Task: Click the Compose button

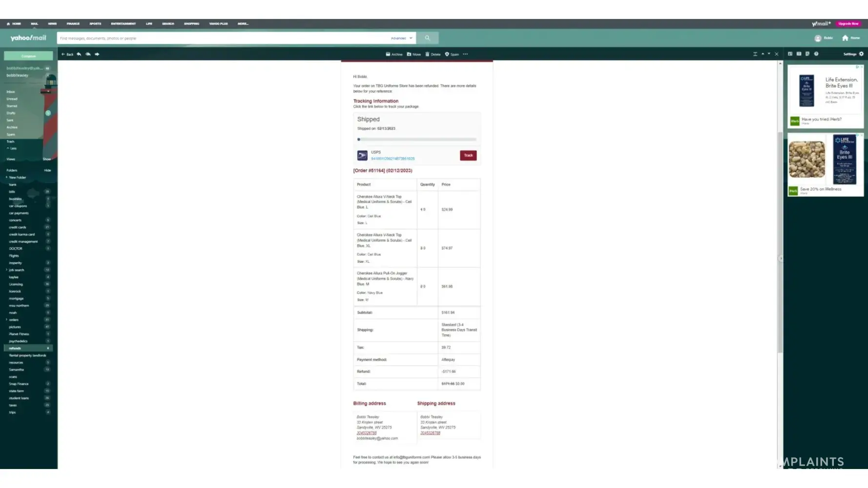Action: point(28,56)
